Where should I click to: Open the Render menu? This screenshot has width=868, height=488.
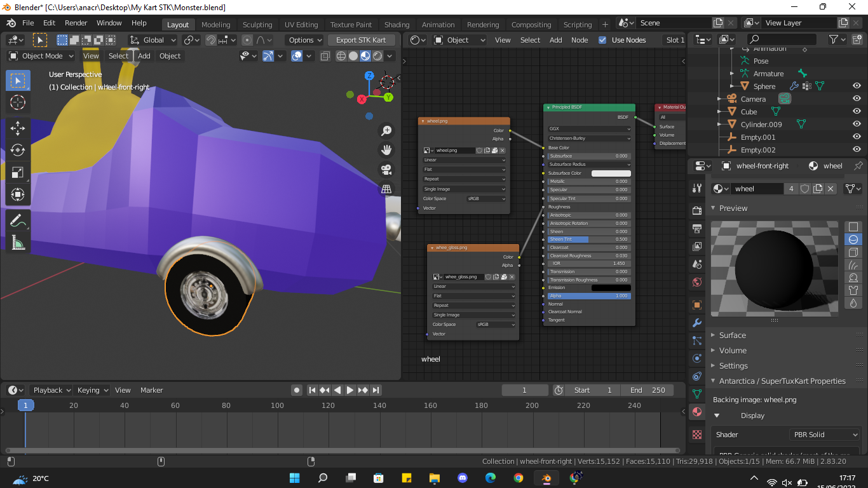pyautogui.click(x=76, y=23)
